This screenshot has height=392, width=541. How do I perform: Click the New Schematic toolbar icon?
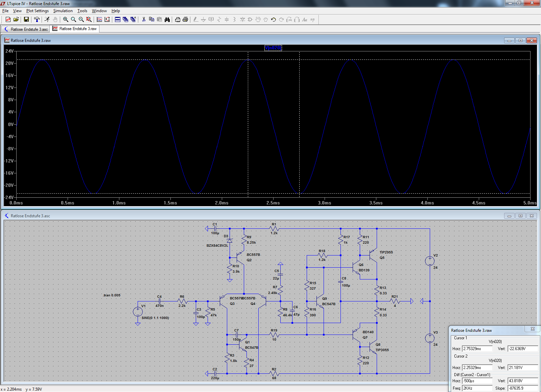[8, 20]
